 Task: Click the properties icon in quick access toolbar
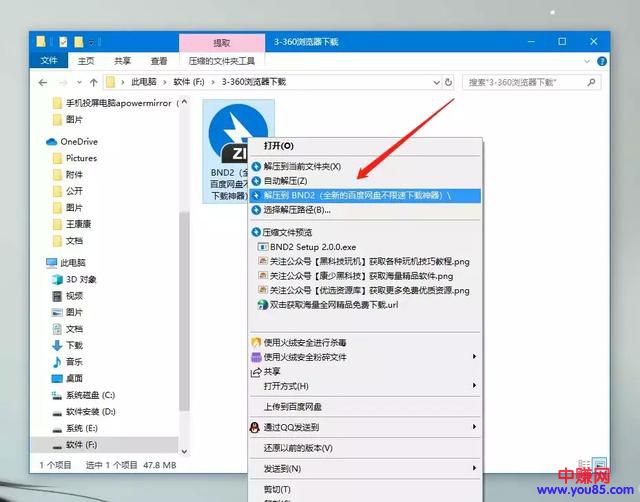[x=63, y=42]
